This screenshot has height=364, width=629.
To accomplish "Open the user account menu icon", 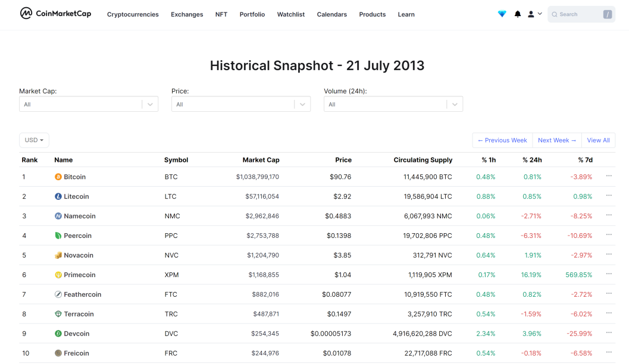I will pyautogui.click(x=535, y=14).
